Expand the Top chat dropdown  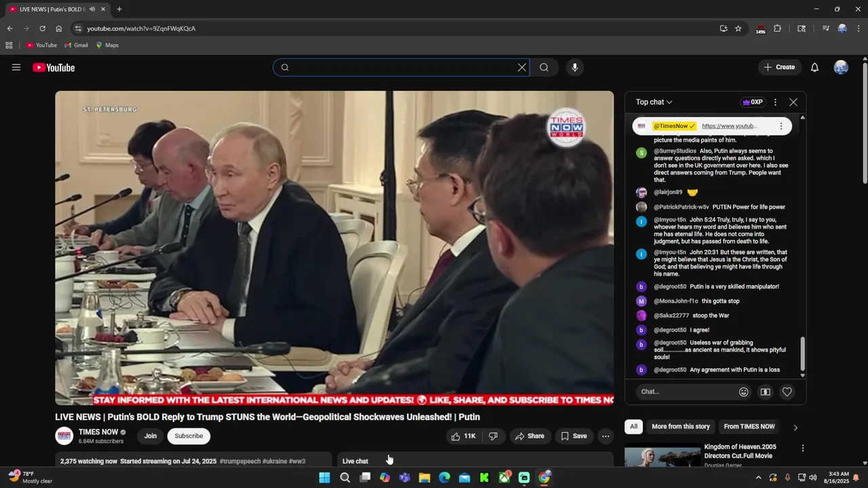(654, 102)
